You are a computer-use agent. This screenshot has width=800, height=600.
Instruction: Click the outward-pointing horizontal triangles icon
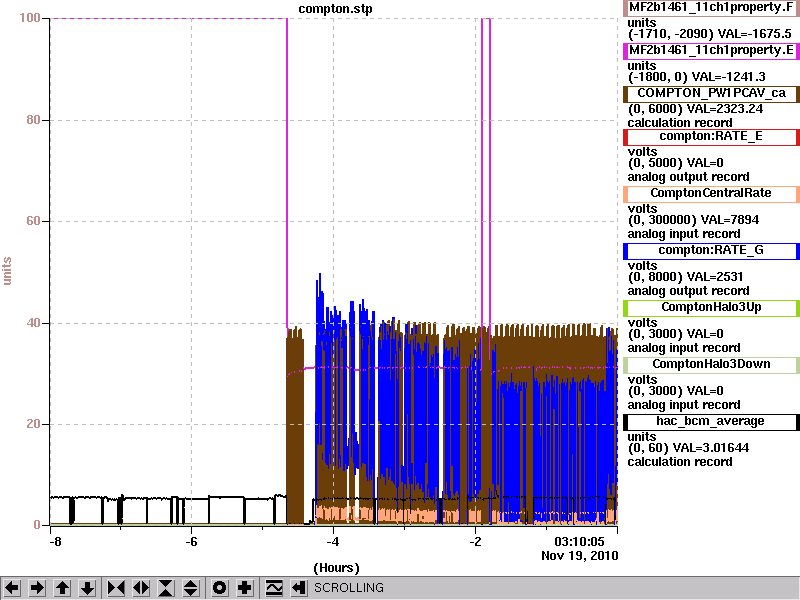141,588
